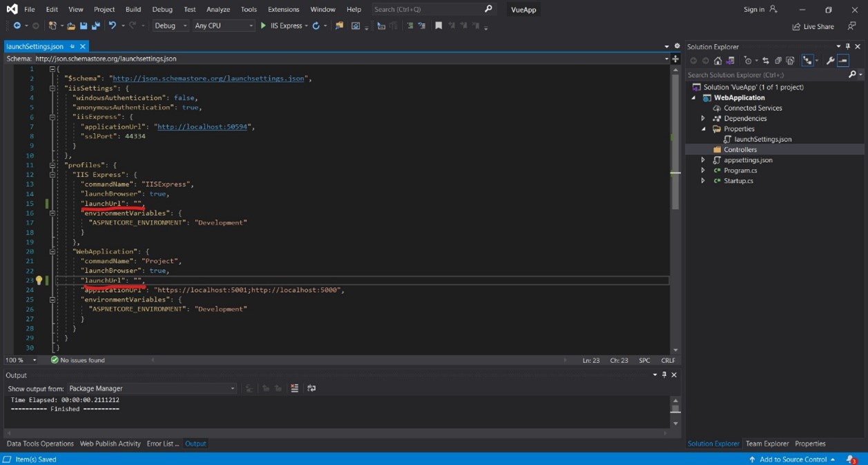Click the search magnifier in title bar
Viewport: 868px width, 465px height.
tap(488, 9)
